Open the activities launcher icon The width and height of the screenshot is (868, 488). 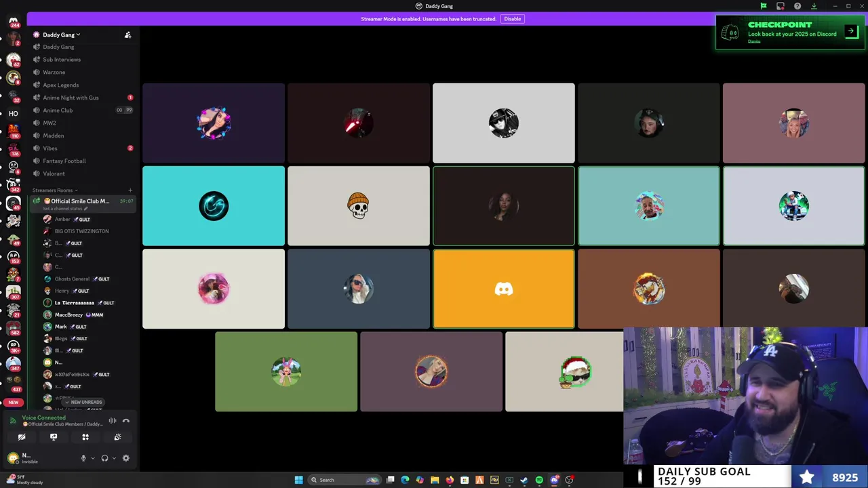point(85,437)
